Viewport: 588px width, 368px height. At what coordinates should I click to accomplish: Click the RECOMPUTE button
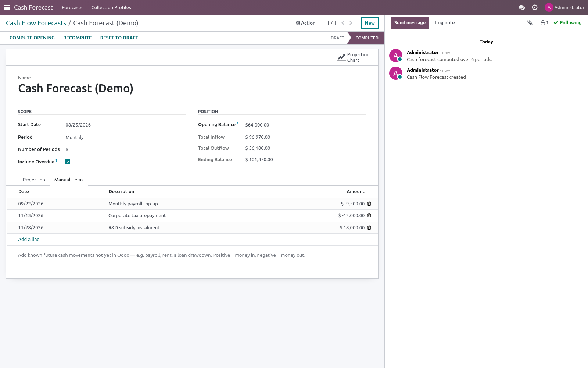pyautogui.click(x=78, y=38)
